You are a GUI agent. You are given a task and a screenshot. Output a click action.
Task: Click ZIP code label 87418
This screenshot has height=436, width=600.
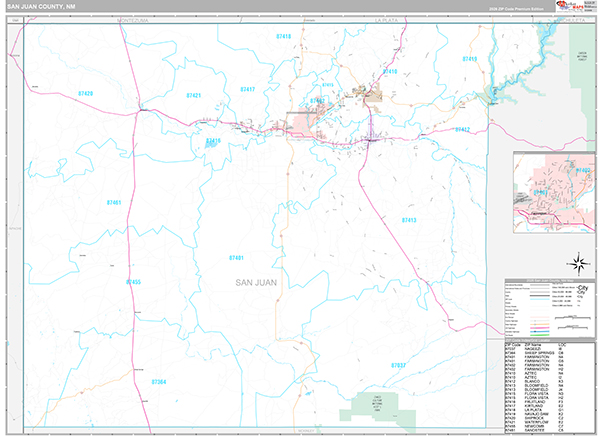click(x=283, y=36)
